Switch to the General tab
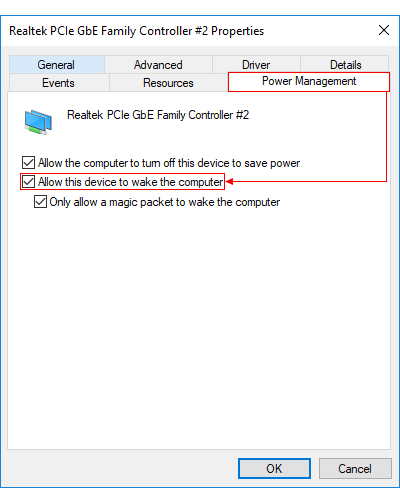The width and height of the screenshot is (400, 503). pyautogui.click(x=57, y=65)
